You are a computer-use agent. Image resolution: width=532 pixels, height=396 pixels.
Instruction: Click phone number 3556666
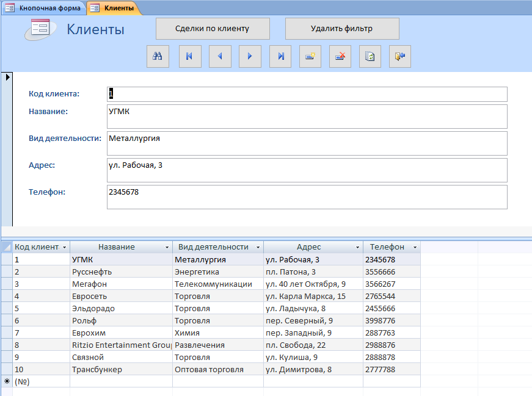click(x=392, y=272)
